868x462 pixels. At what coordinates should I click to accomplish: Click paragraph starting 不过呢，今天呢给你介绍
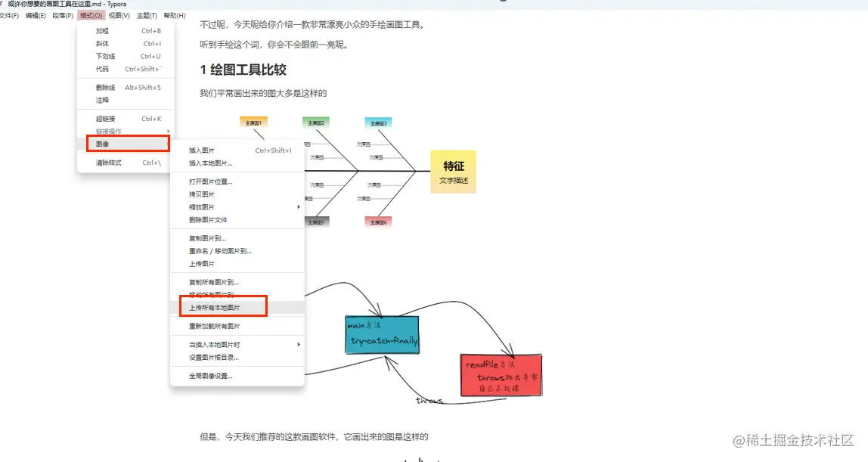[x=313, y=25]
